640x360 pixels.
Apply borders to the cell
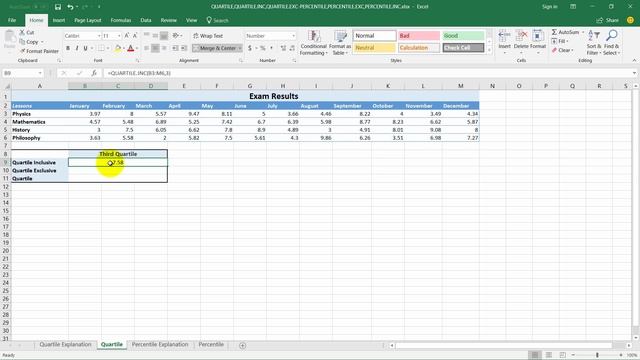point(101,48)
